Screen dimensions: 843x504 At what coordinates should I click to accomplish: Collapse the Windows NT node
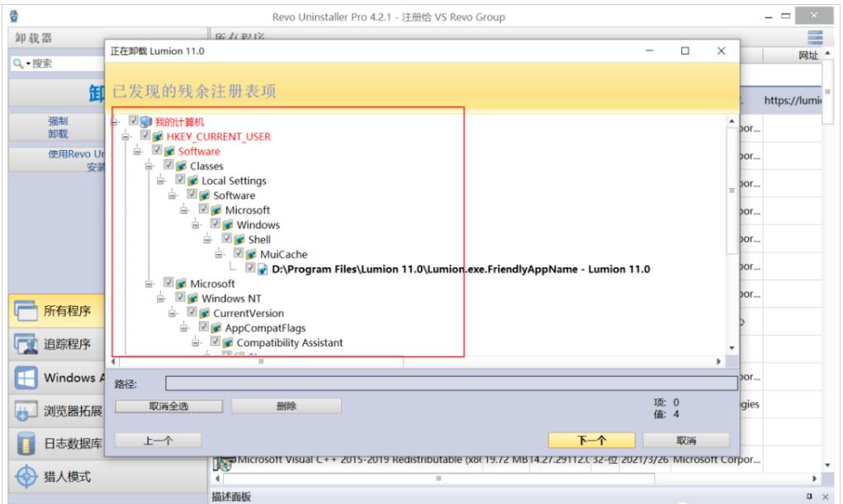coord(161,299)
